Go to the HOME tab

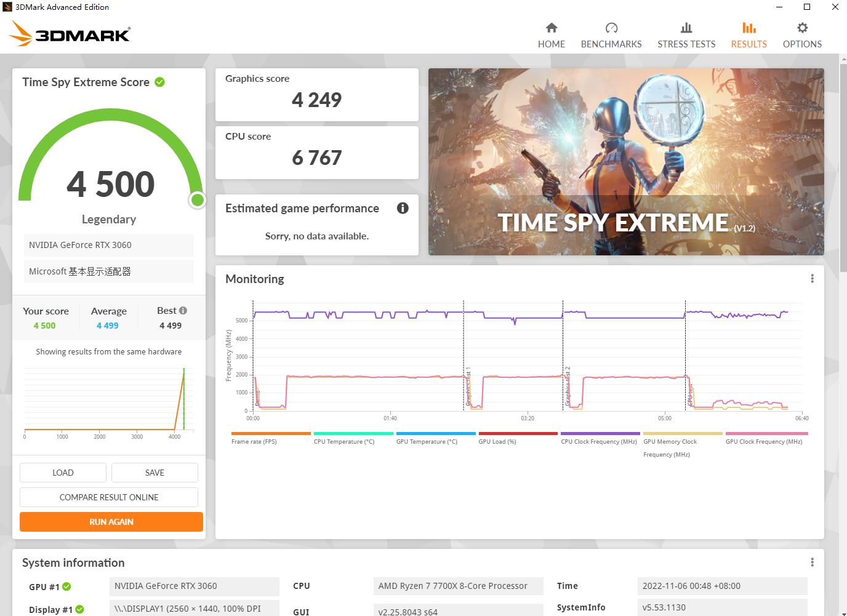coord(551,36)
